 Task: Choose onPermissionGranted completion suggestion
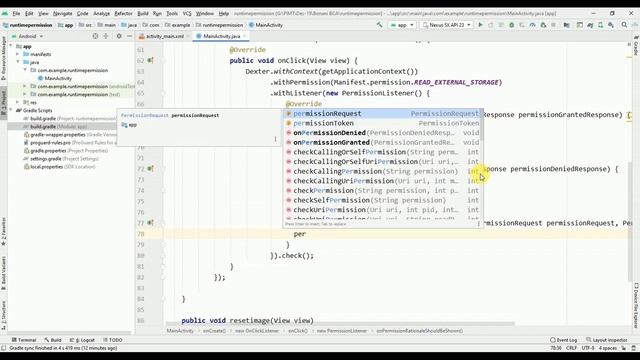tap(382, 142)
